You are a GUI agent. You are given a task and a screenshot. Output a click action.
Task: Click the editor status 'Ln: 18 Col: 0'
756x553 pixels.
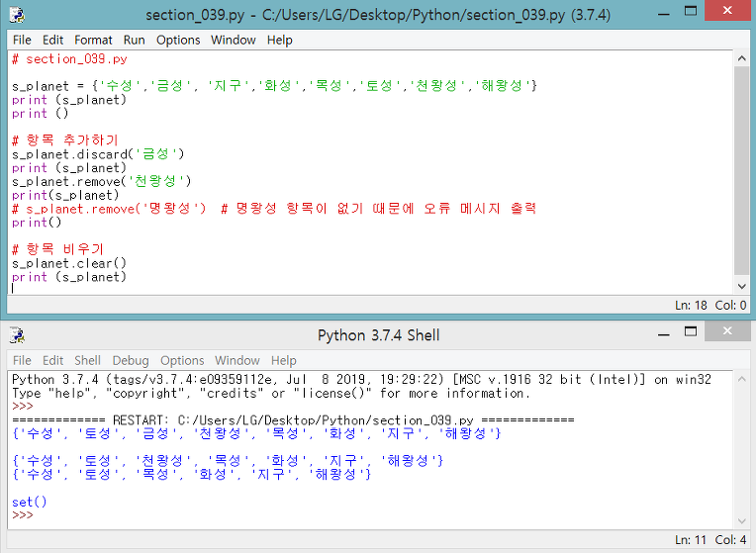(710, 305)
